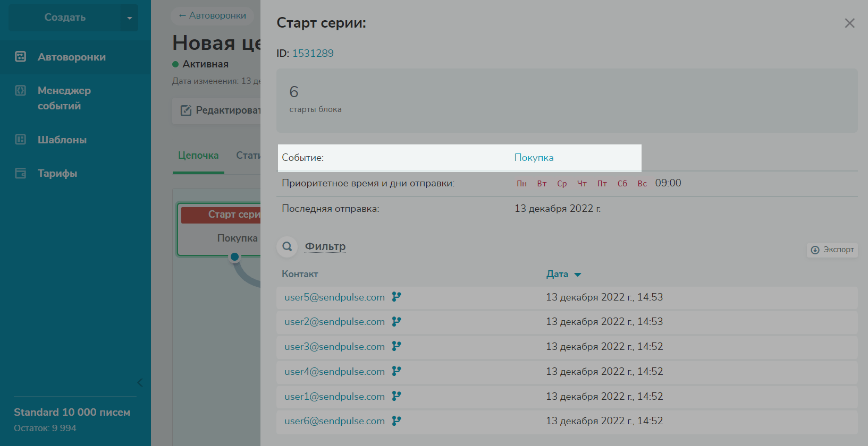Open the Тарифы section icon
Viewport: 868px width, 446px height.
click(x=21, y=173)
